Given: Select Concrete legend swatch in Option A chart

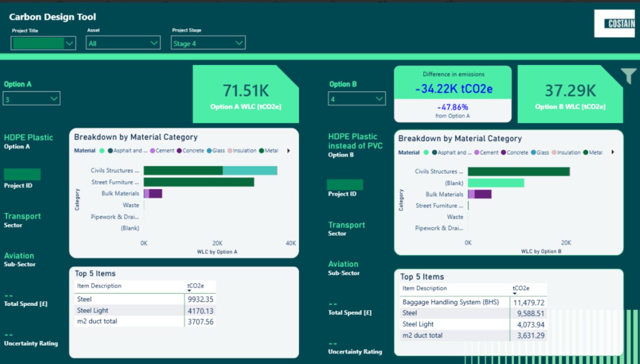Looking at the screenshot, I should pos(180,151).
